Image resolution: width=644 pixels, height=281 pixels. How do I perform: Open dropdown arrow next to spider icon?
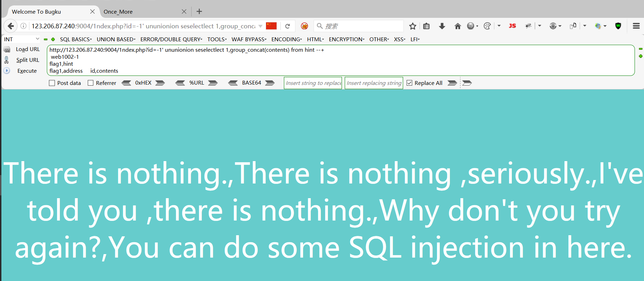539,26
